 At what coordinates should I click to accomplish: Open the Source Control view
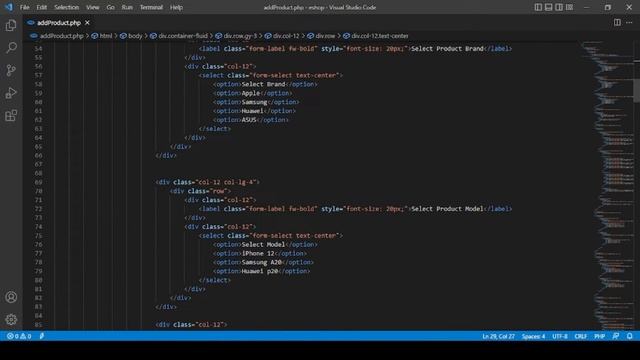[x=11, y=70]
